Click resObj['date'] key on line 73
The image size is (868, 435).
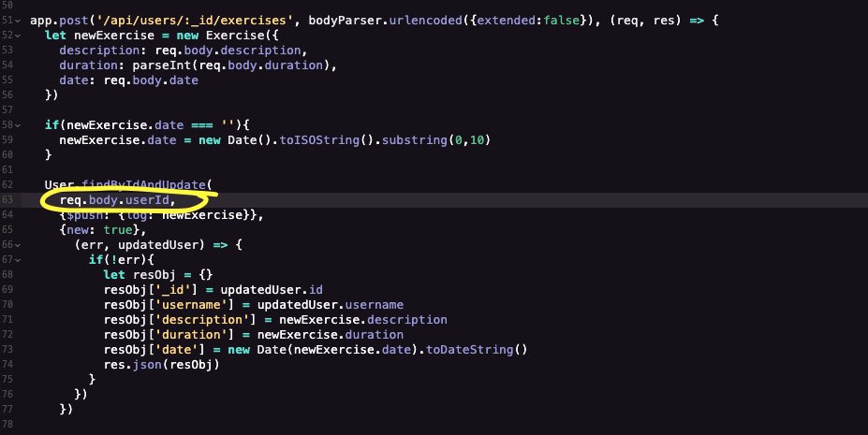154,349
